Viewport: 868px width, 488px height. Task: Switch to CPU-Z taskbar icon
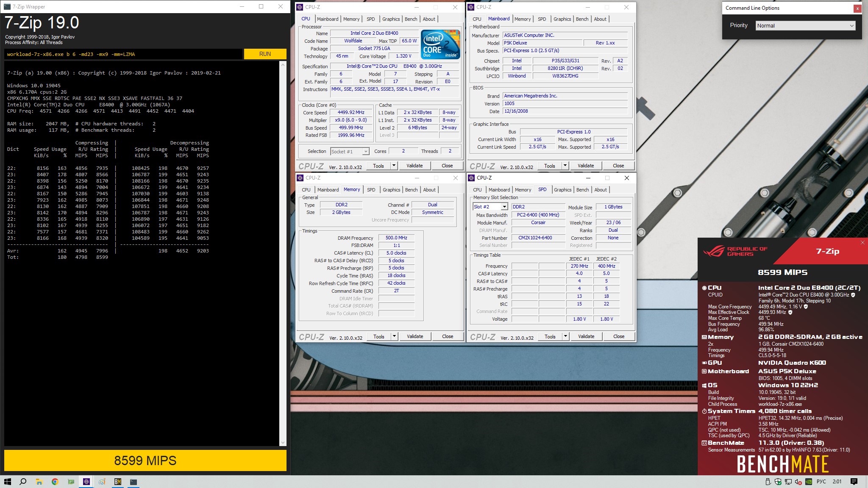(x=86, y=482)
